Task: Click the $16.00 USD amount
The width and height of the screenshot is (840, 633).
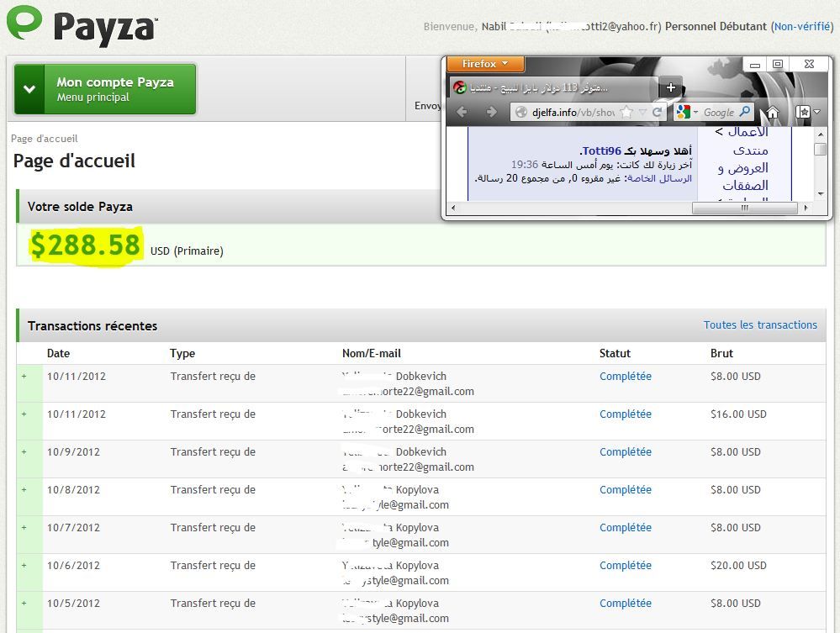Action: click(x=738, y=414)
